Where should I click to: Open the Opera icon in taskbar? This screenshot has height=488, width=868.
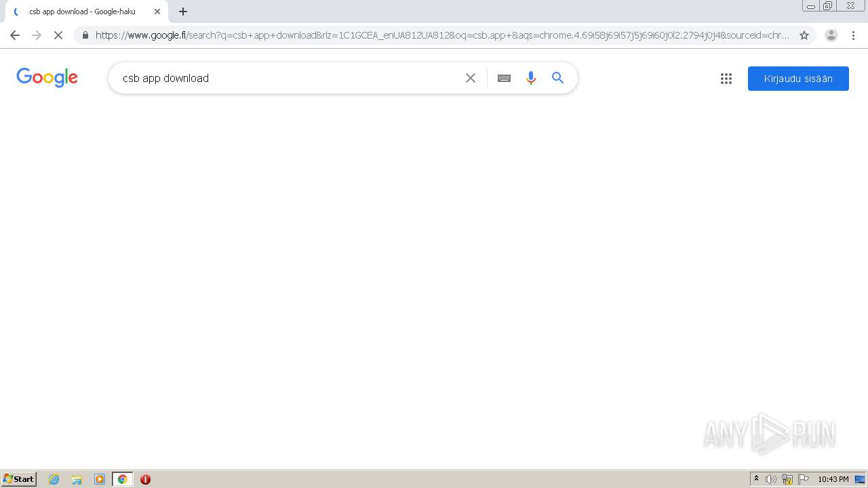click(145, 479)
